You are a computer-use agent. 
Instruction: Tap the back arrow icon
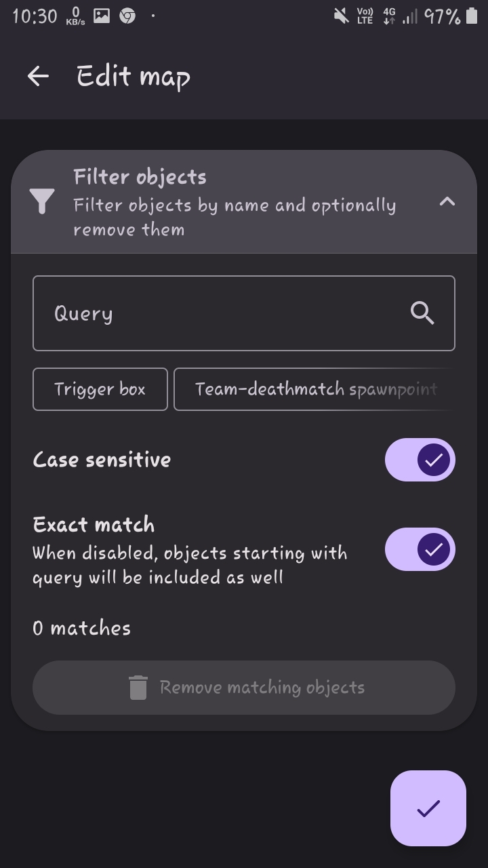(38, 76)
